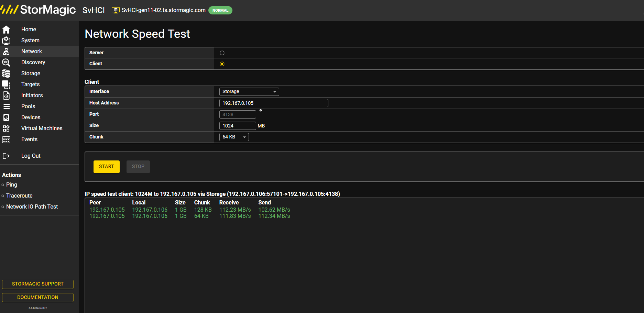
Task: Open Storage in the sidebar menu
Action: [31, 74]
